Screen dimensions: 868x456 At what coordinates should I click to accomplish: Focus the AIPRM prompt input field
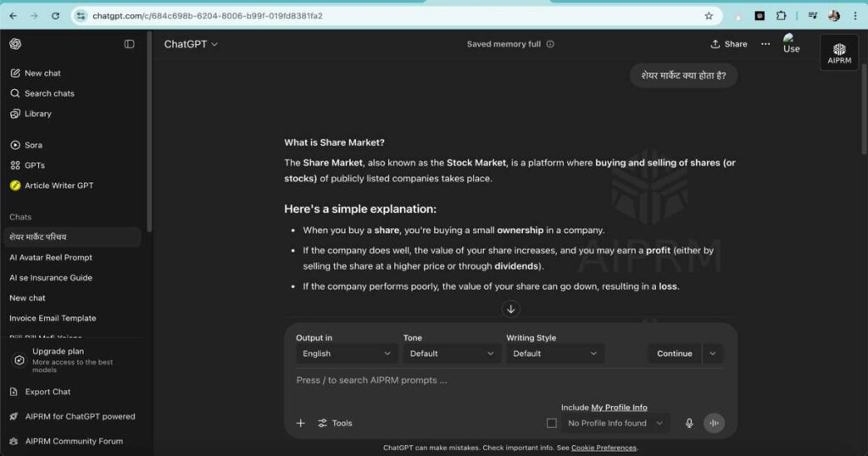point(509,381)
